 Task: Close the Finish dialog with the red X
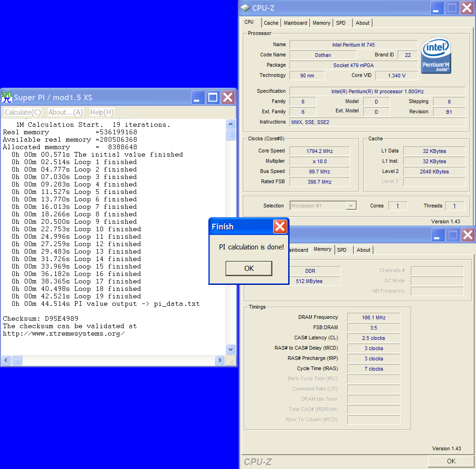click(x=280, y=227)
